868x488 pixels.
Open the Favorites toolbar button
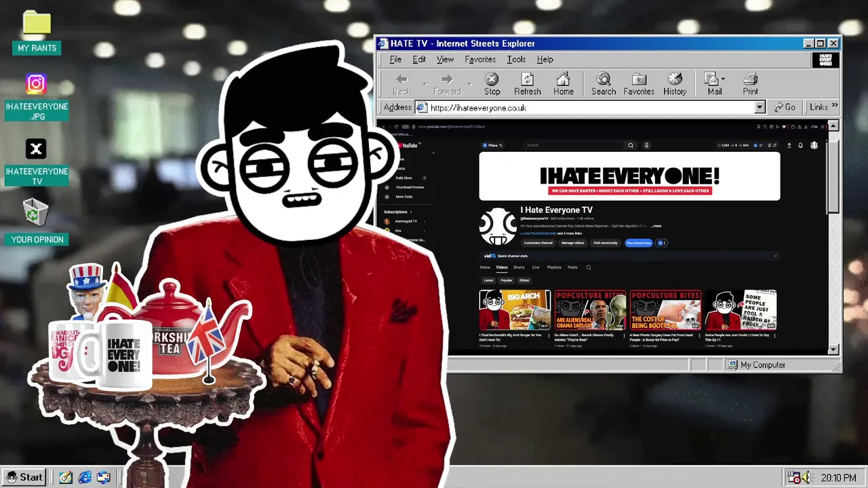coord(639,85)
